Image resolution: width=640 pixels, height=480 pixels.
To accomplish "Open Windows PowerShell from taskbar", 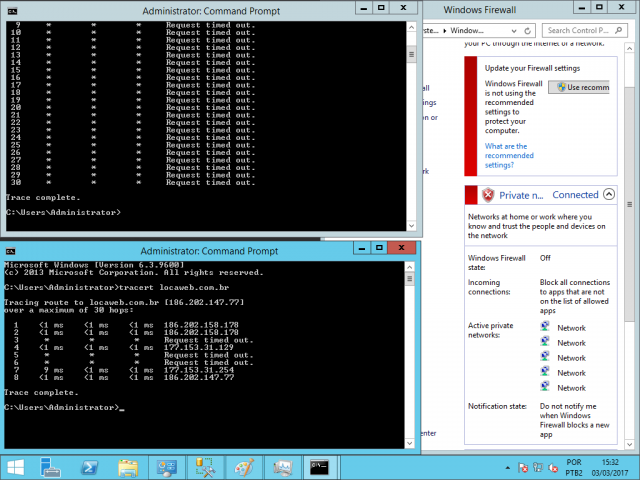I will [x=89, y=468].
